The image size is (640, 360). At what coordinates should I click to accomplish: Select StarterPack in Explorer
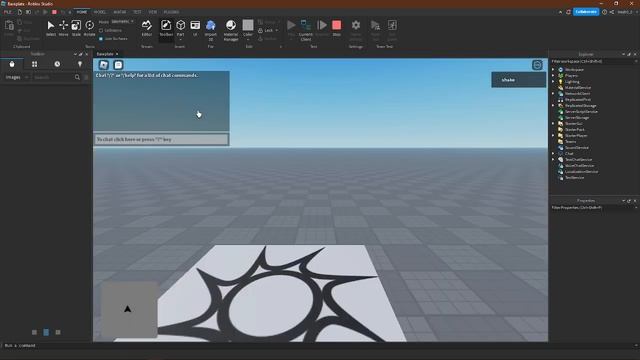click(574, 130)
